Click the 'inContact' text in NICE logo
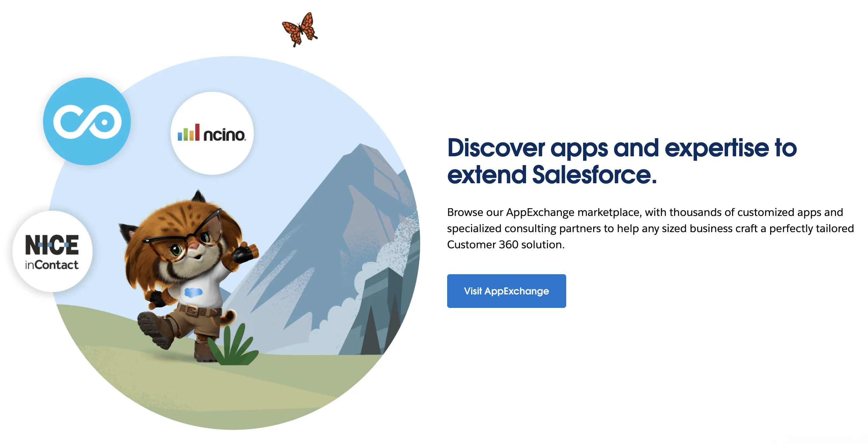The width and height of the screenshot is (868, 444). (x=52, y=265)
